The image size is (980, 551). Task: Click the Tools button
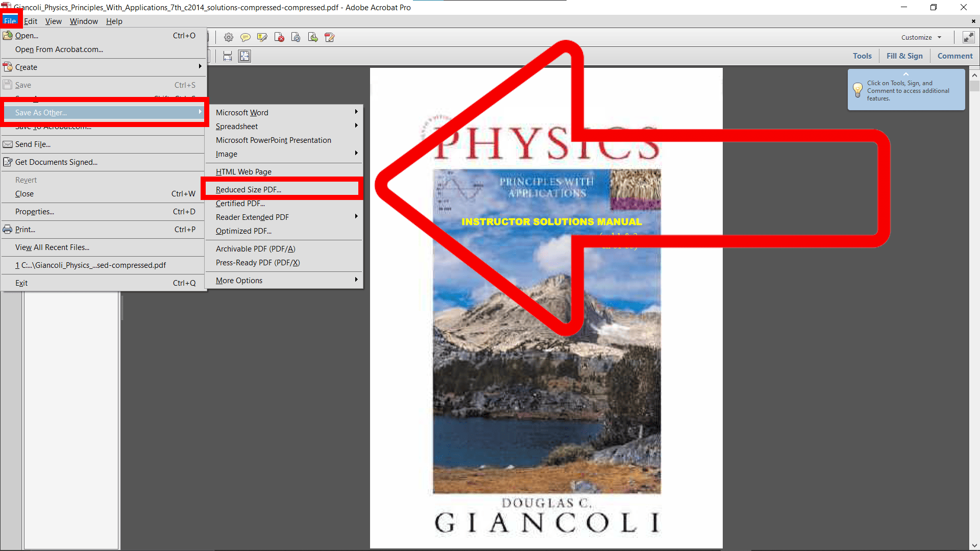[x=862, y=56]
